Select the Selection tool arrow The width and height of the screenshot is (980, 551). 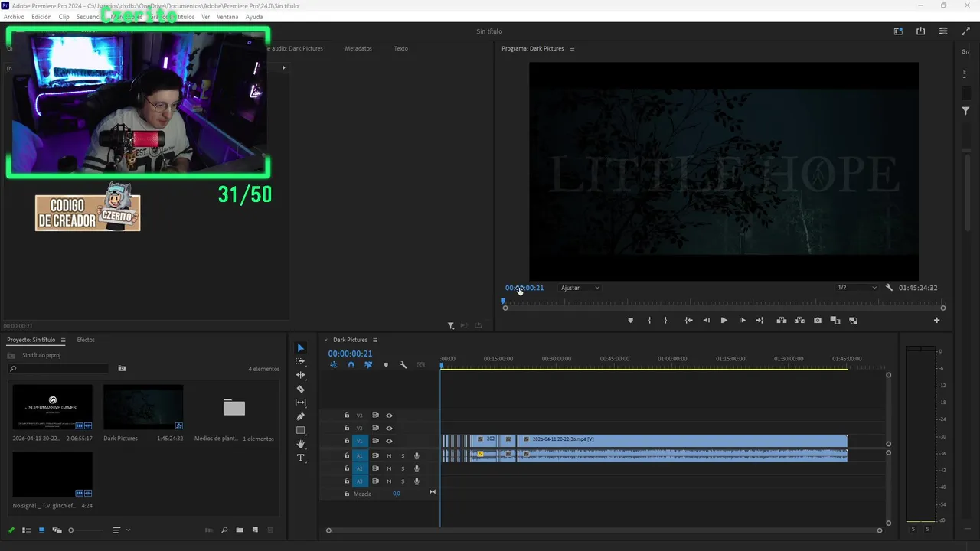(300, 347)
